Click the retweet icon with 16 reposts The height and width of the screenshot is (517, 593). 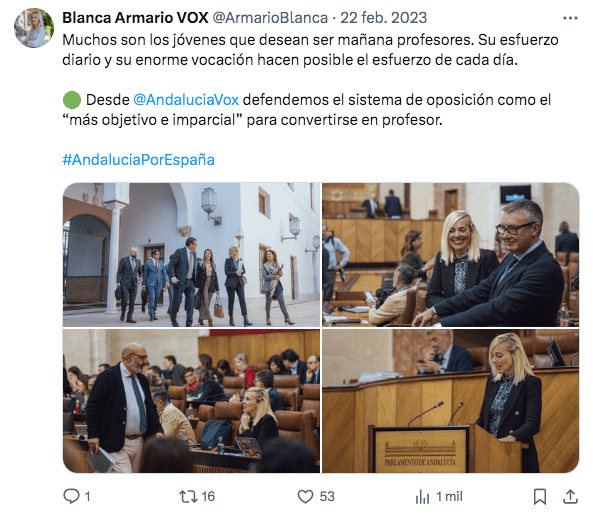(188, 496)
